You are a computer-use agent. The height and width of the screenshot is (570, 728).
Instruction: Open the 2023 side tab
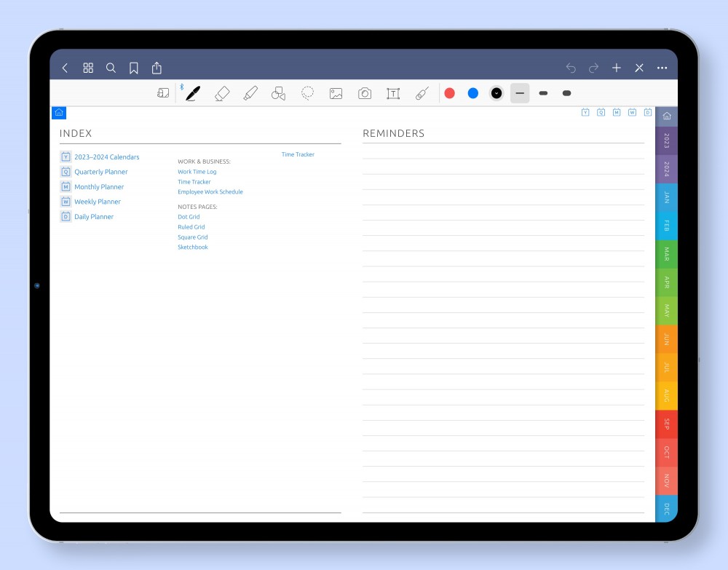[667, 140]
